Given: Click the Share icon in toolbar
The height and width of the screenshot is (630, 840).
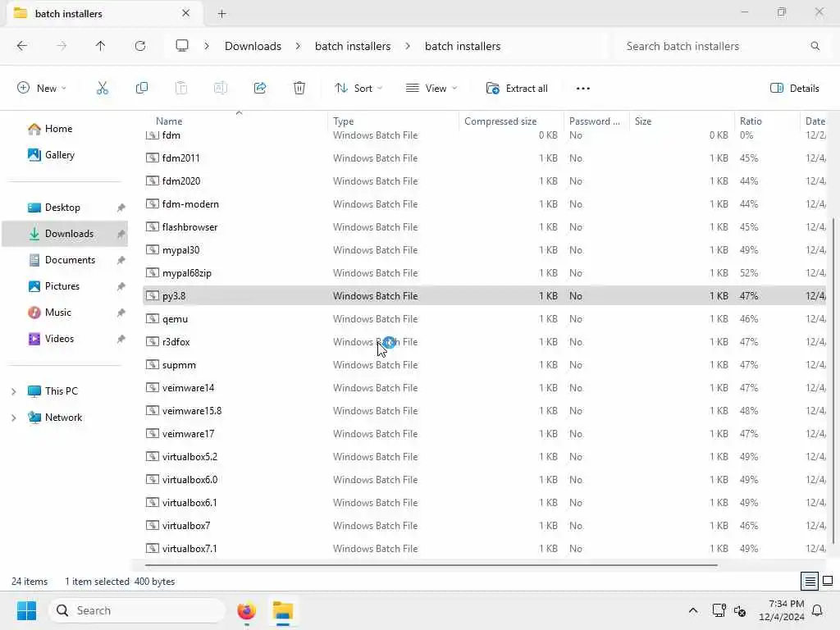Looking at the screenshot, I should point(260,89).
